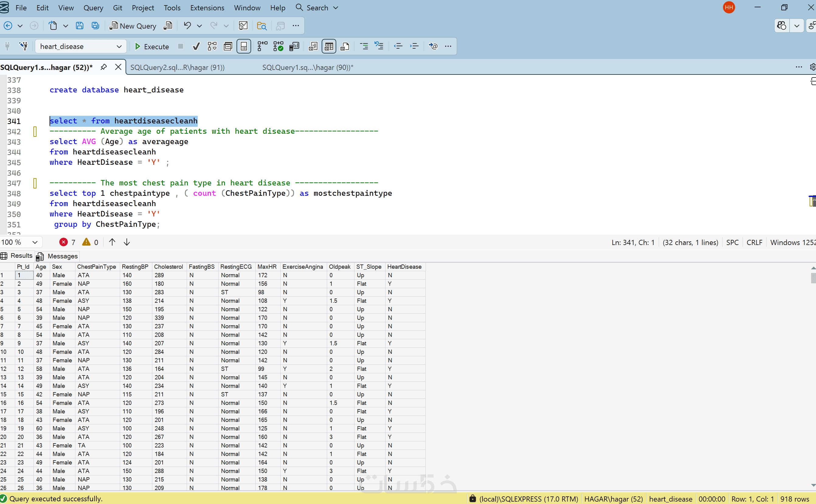
Task: Click the results grid vertical scrollbar thumb
Action: [x=813, y=278]
